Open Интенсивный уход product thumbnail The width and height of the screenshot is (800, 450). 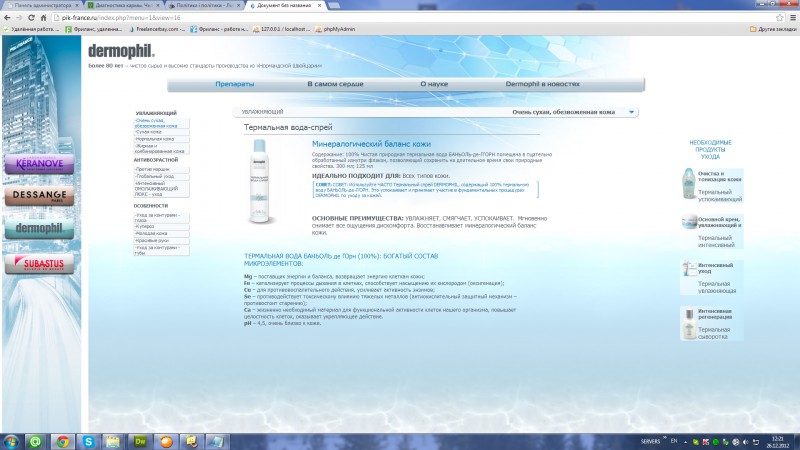coord(689,269)
